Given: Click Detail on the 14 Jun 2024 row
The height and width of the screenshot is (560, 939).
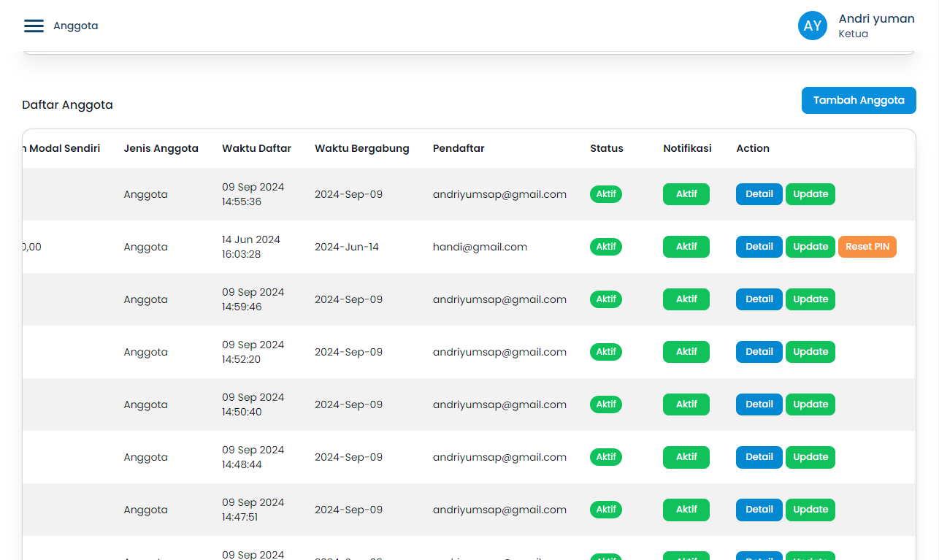Looking at the screenshot, I should click(x=759, y=247).
